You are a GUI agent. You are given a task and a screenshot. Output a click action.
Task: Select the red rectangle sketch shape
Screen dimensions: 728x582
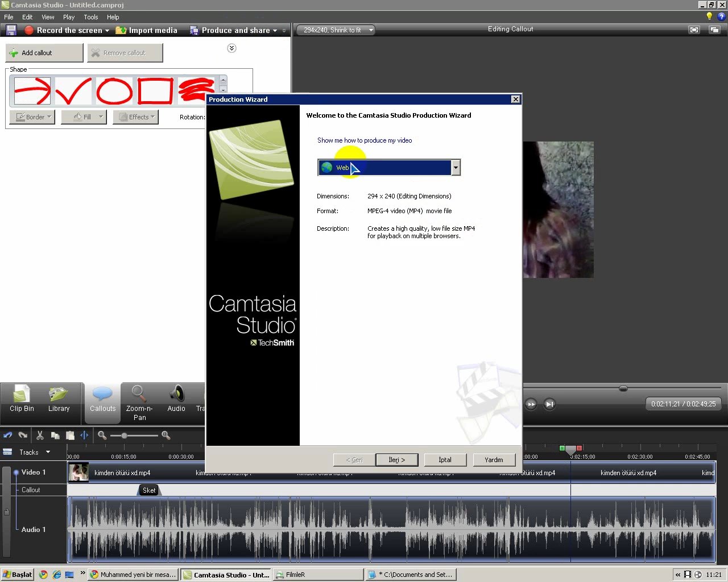[155, 91]
